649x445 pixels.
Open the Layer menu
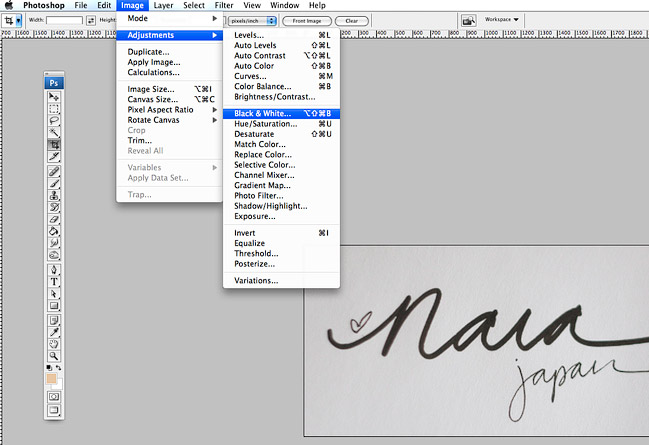163,5
